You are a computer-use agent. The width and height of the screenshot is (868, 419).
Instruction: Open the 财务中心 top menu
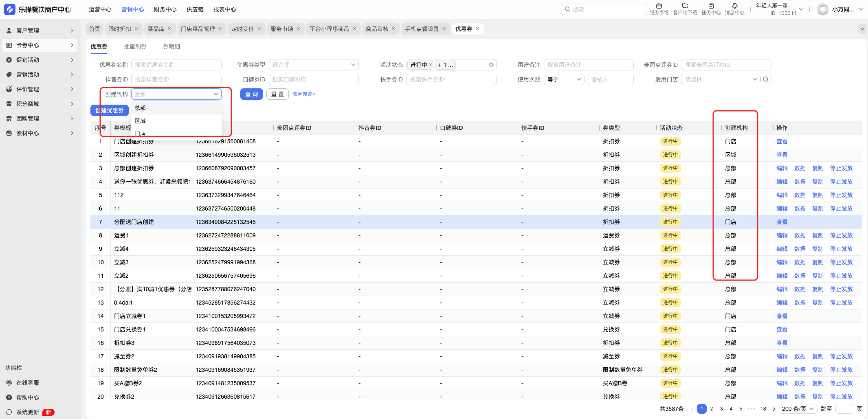point(165,9)
